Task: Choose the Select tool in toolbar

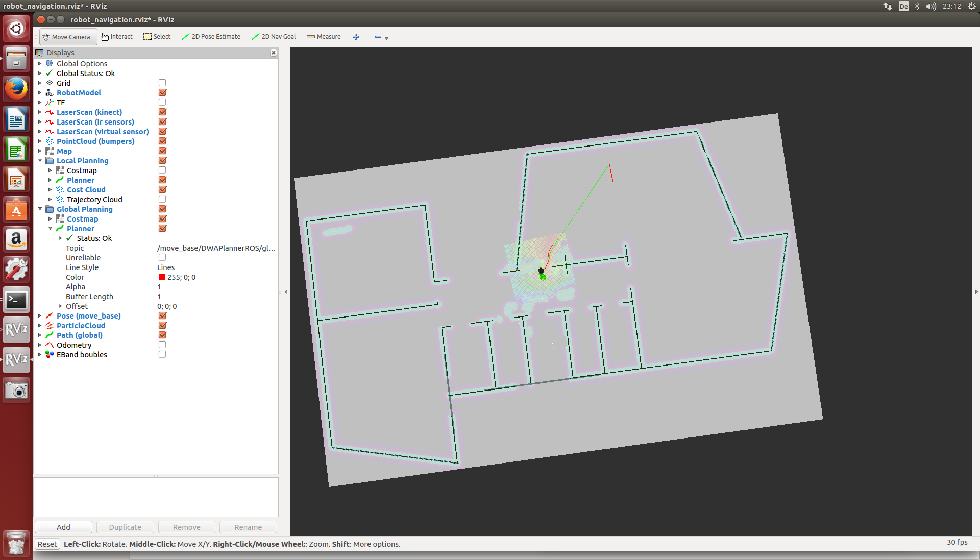Action: point(157,37)
